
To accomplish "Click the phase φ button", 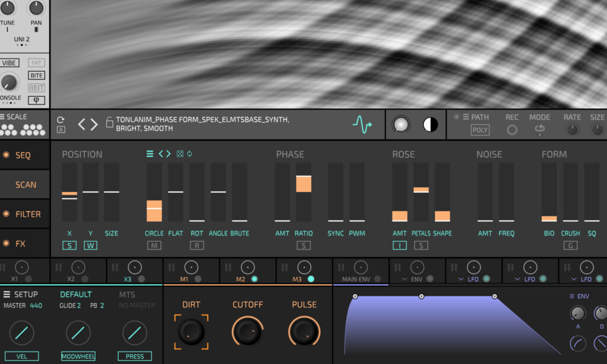I will (36, 100).
